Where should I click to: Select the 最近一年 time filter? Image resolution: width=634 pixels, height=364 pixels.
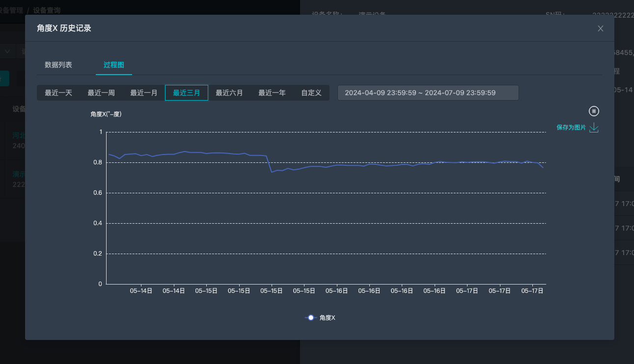[272, 92]
